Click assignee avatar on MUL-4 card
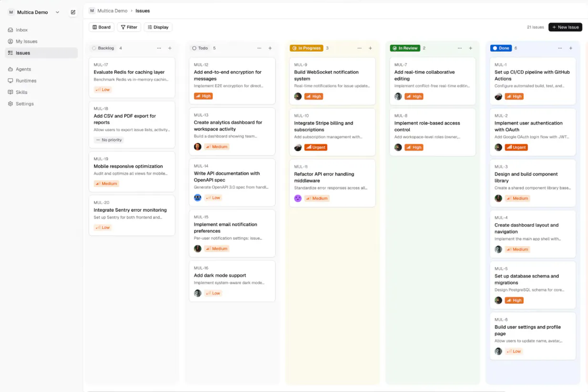 coord(498,249)
